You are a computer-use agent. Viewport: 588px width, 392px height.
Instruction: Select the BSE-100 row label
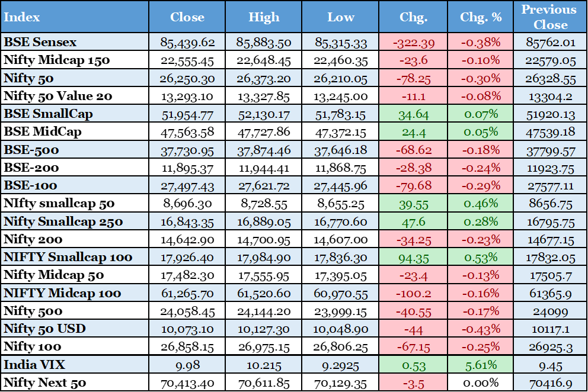coord(30,185)
